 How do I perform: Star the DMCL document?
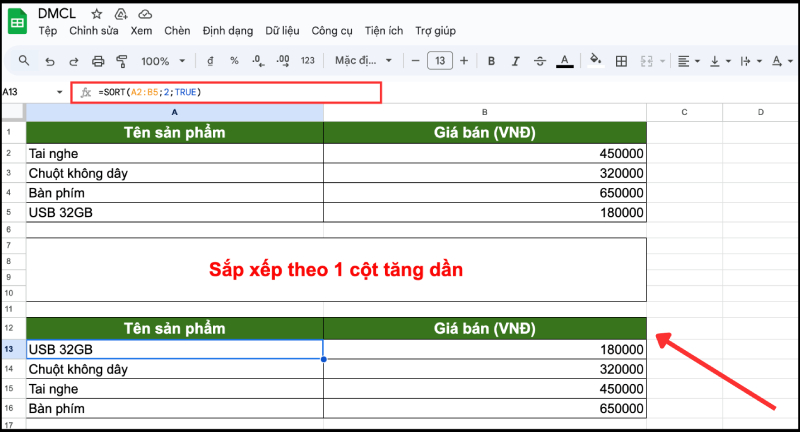pyautogui.click(x=96, y=14)
